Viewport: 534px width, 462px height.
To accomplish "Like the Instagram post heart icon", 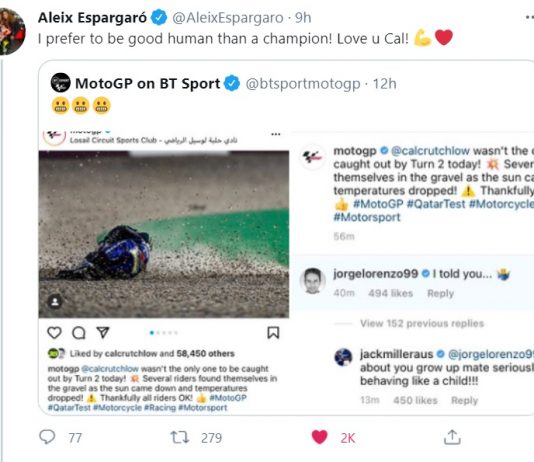I will click(x=54, y=332).
